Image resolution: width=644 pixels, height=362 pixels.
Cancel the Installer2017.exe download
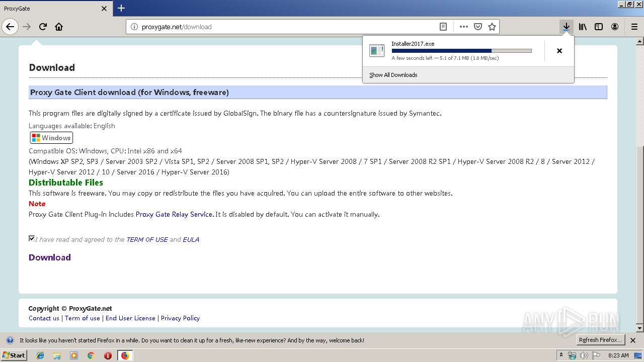[x=559, y=51]
